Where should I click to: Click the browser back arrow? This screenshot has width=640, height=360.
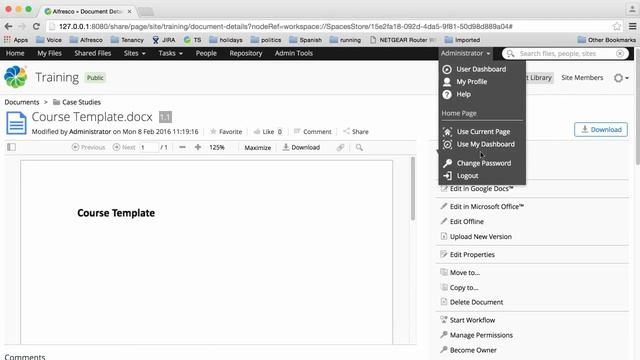[x=9, y=26]
